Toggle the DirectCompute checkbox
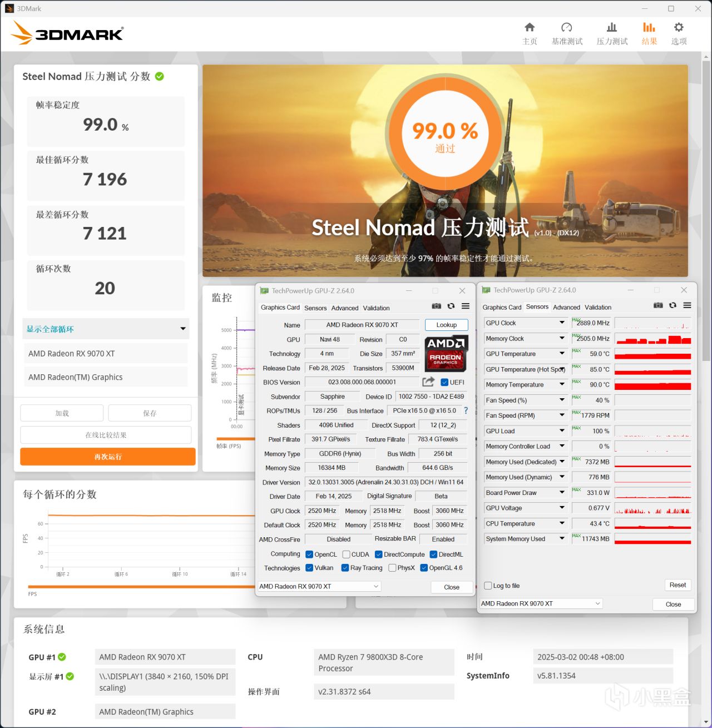The width and height of the screenshot is (712, 728). pyautogui.click(x=379, y=554)
